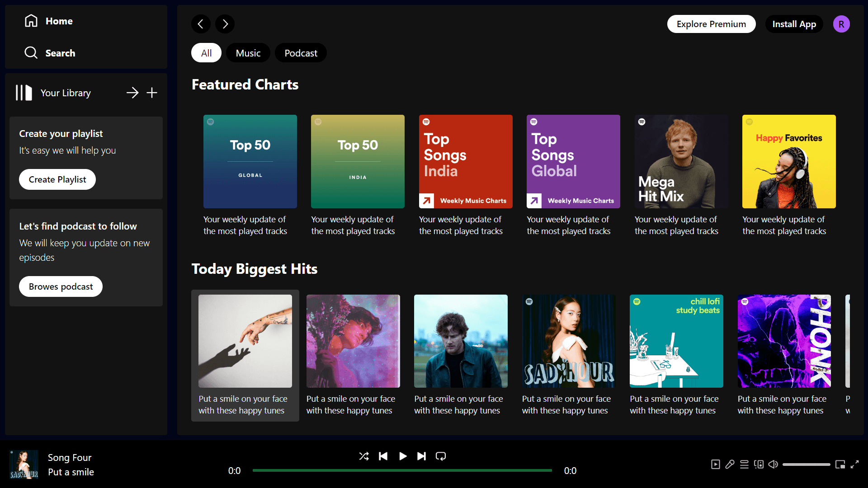Navigate back with the left arrow

201,24
